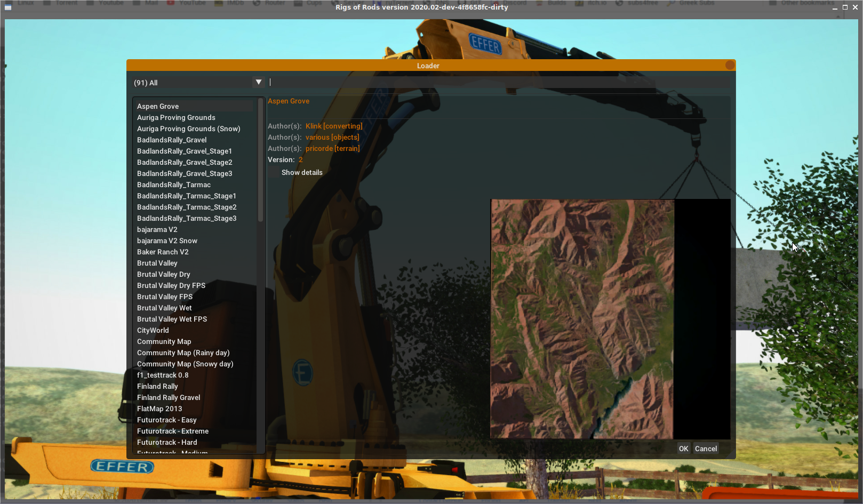The height and width of the screenshot is (504, 863).
Task: Select Community Map terrain
Action: [195, 341]
